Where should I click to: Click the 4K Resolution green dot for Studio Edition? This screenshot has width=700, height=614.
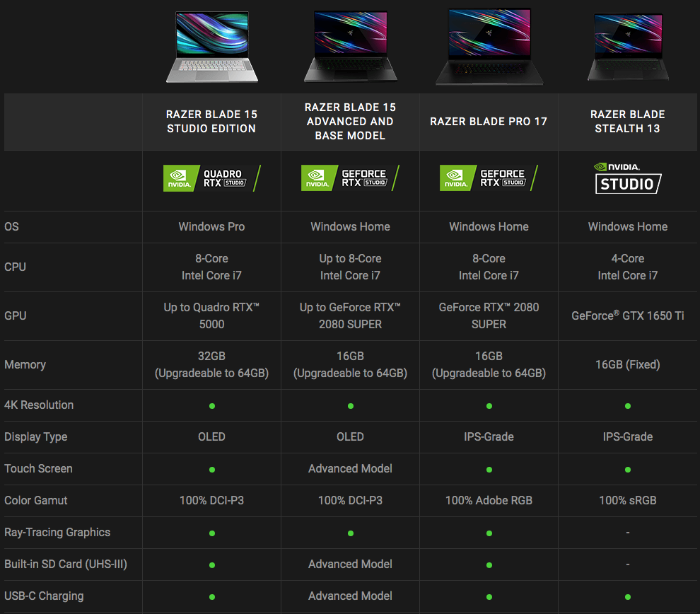(x=212, y=406)
